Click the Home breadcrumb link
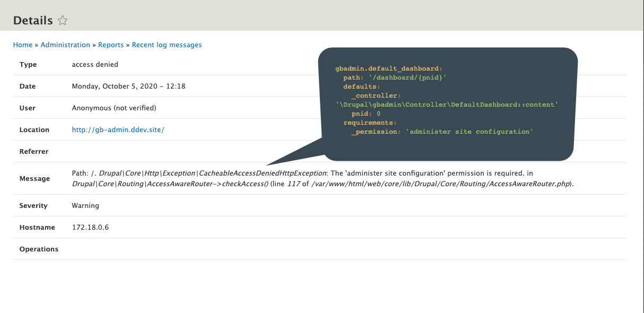The height and width of the screenshot is (313, 644). (x=22, y=45)
